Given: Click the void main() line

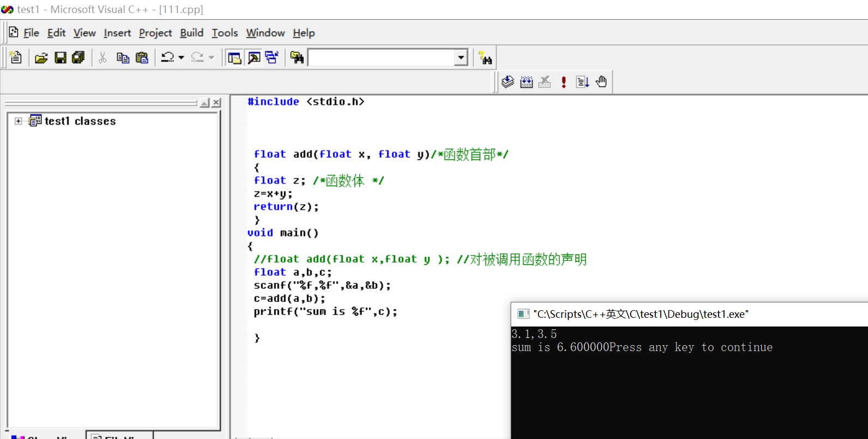Looking at the screenshot, I should point(283,233).
